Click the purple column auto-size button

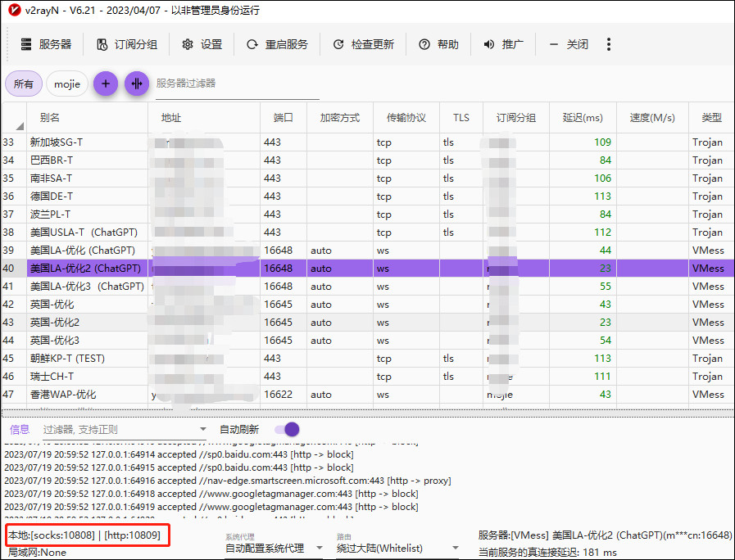[x=137, y=84]
